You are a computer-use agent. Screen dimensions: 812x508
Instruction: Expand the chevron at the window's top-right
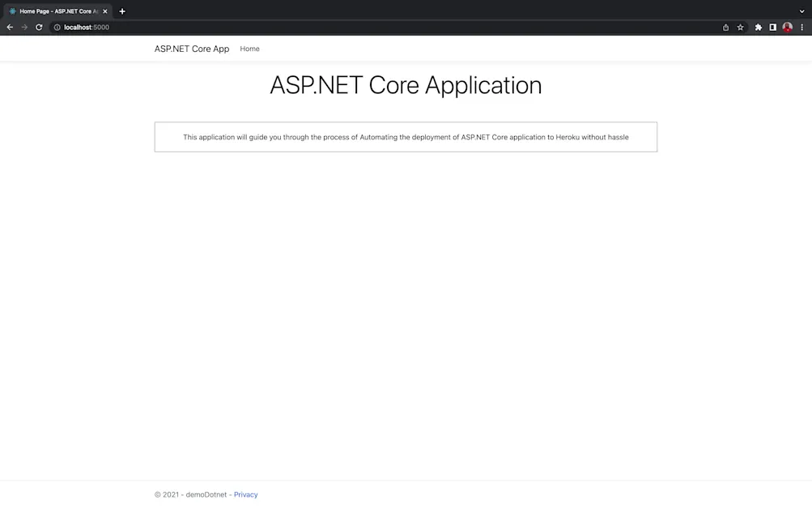pos(801,11)
